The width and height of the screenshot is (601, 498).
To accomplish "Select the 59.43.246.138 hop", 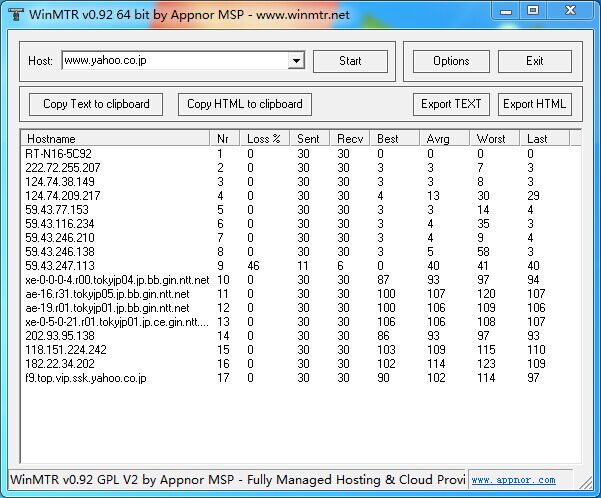I will (301, 251).
